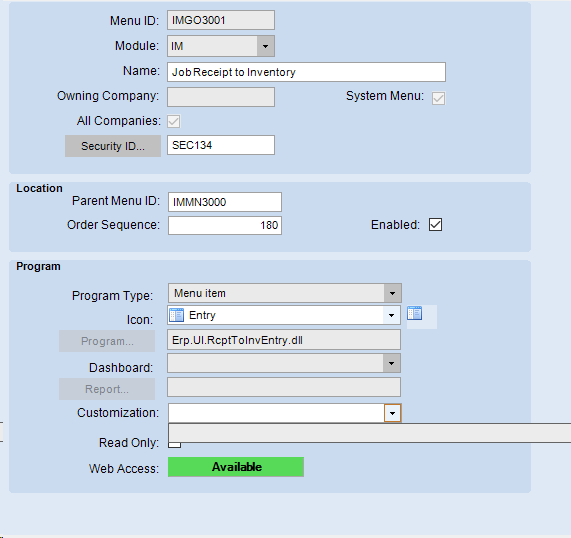The width and height of the screenshot is (571, 538).
Task: Click the green Available web access indicator
Action: (236, 467)
